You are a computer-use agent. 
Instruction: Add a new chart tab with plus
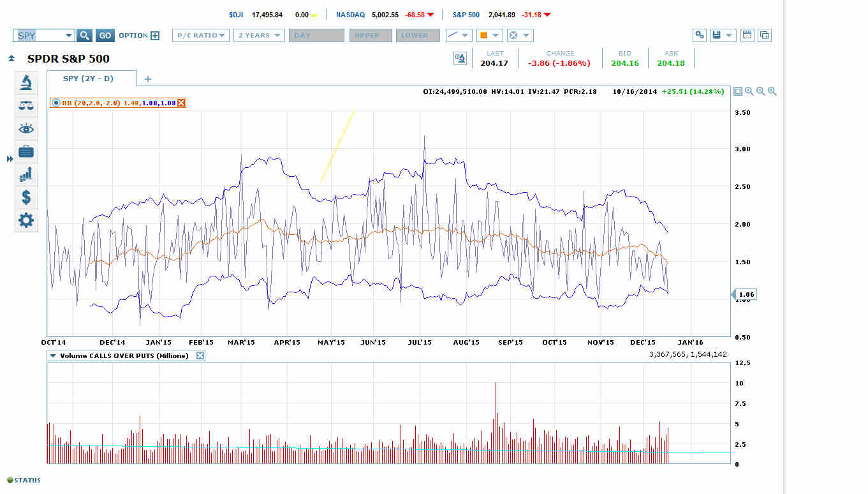coord(148,79)
